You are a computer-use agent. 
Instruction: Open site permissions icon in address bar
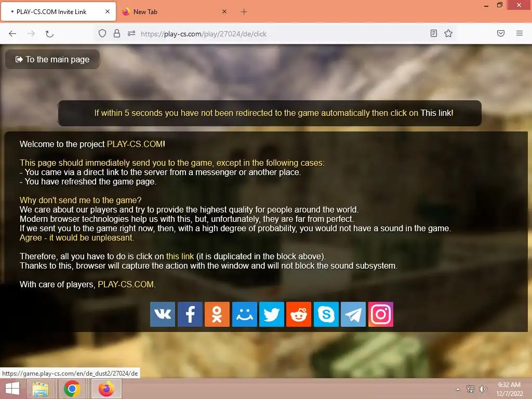(x=131, y=33)
